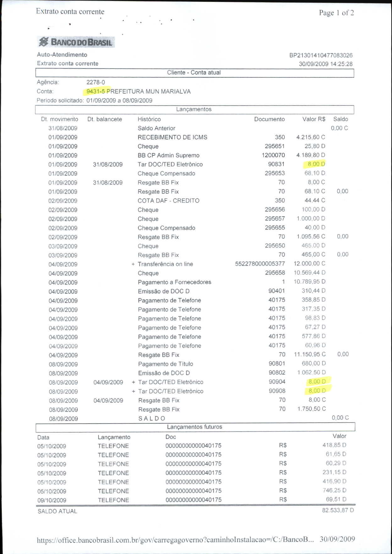This screenshot has height=554, width=392.
Task: Click the 'Lançamento' column header in future entries
Action: pyautogui.click(x=114, y=437)
